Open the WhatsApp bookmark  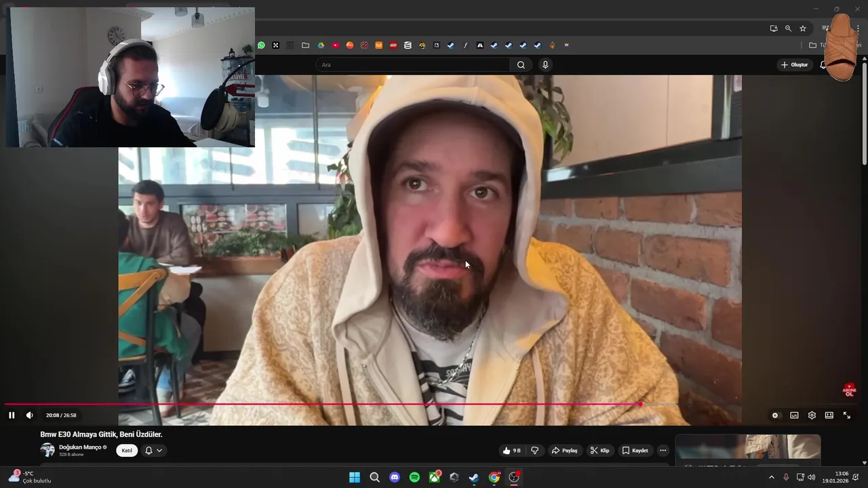(x=261, y=45)
